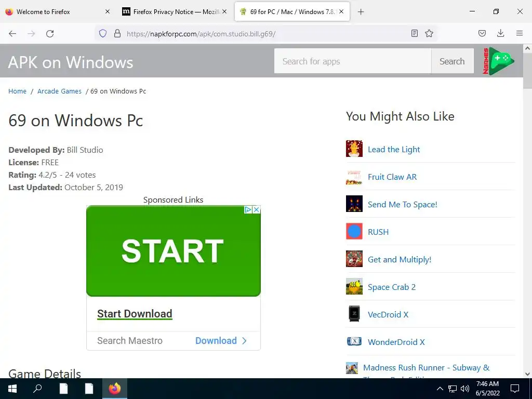Open the Space Crab 2 link
The width and height of the screenshot is (532, 399).
point(392,287)
